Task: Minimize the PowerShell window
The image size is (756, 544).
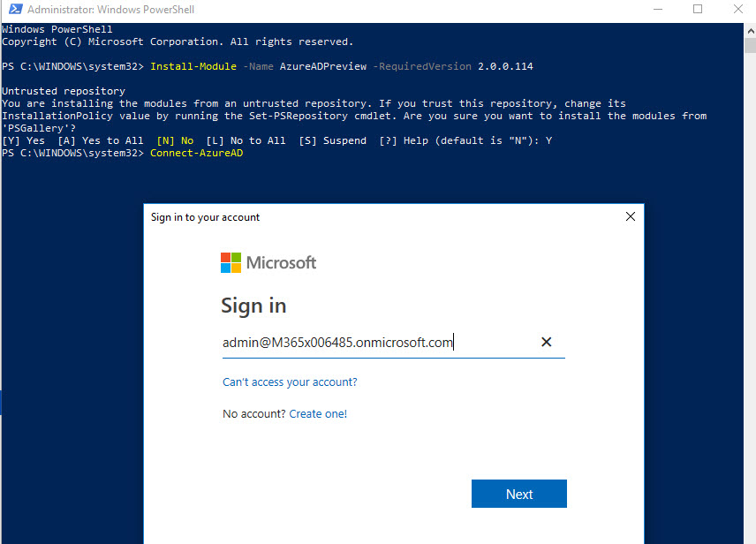Action: [658, 10]
